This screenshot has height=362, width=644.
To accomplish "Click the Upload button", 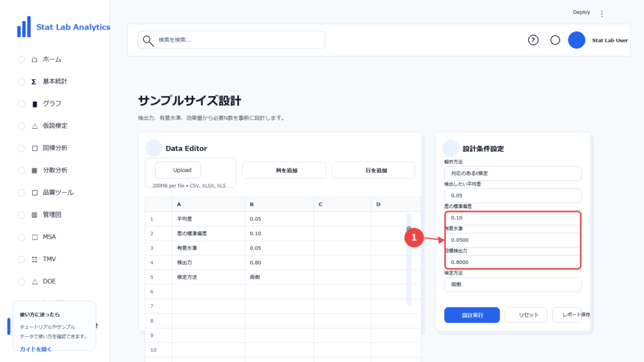I will click(x=178, y=170).
